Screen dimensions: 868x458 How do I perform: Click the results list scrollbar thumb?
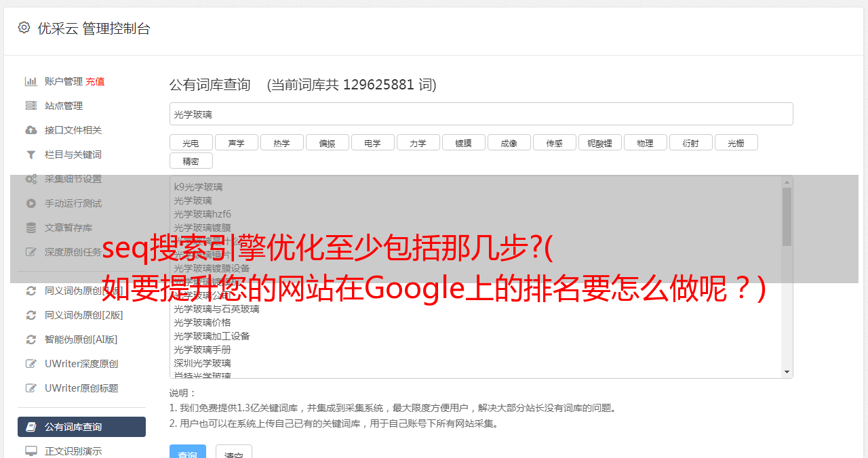pyautogui.click(x=787, y=217)
